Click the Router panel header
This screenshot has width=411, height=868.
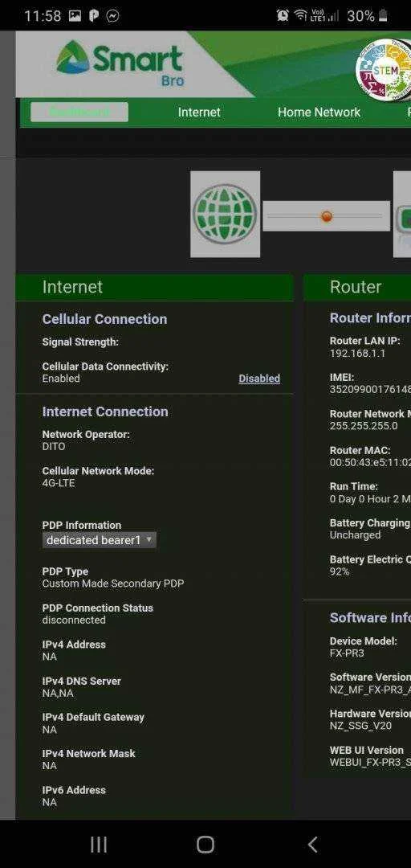[357, 287]
